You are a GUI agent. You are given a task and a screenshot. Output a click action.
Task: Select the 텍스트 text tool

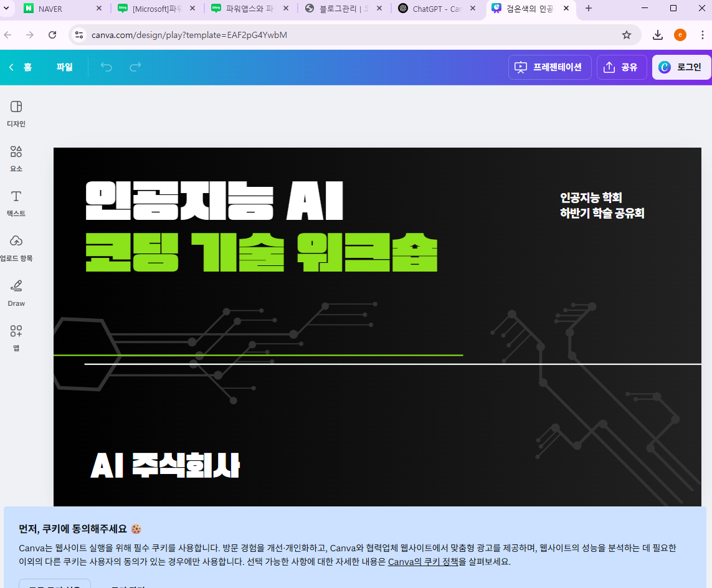[16, 204]
